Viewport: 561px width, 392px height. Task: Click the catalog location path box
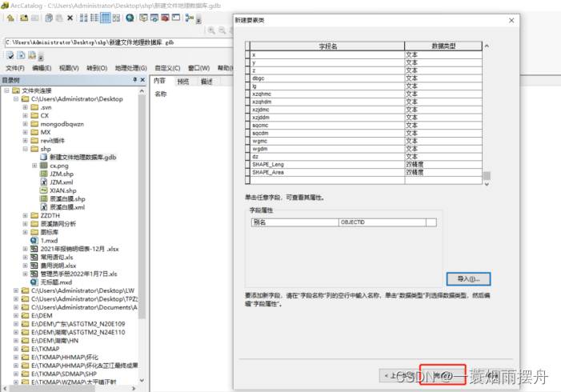point(118,42)
